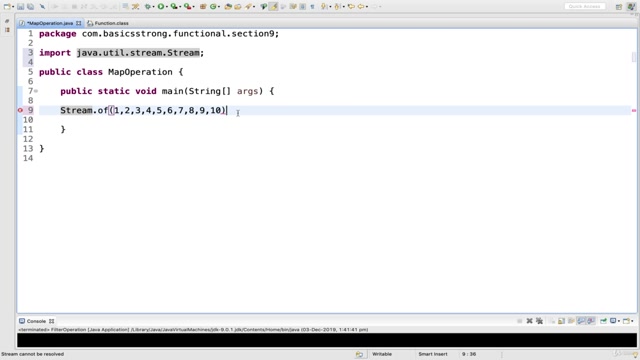Click the restore view icon in left trim
This screenshot has width=640, height=360.
pyautogui.click(x=7, y=21)
